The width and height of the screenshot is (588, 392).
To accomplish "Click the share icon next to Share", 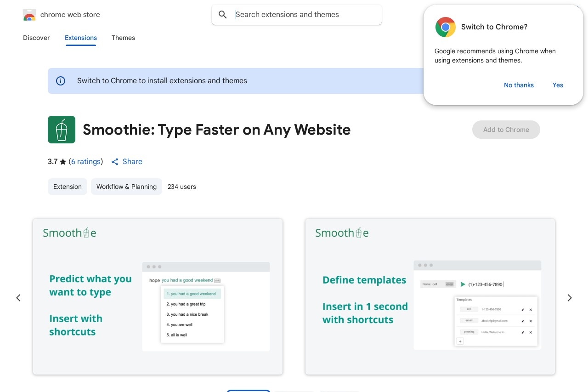I will click(115, 162).
